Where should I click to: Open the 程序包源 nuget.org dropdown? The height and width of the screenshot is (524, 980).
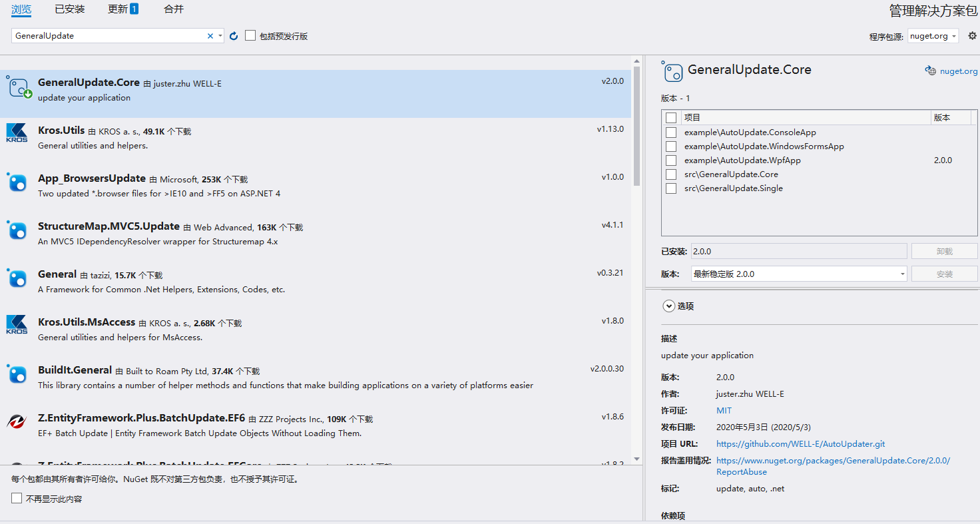(933, 35)
